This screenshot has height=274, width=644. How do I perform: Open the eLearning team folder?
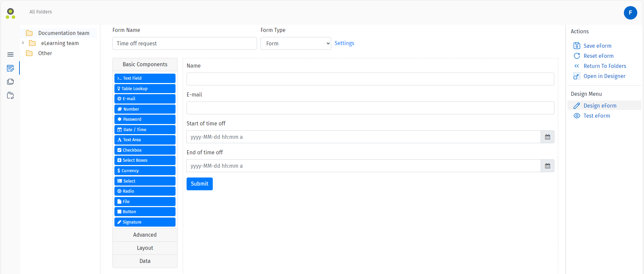60,43
